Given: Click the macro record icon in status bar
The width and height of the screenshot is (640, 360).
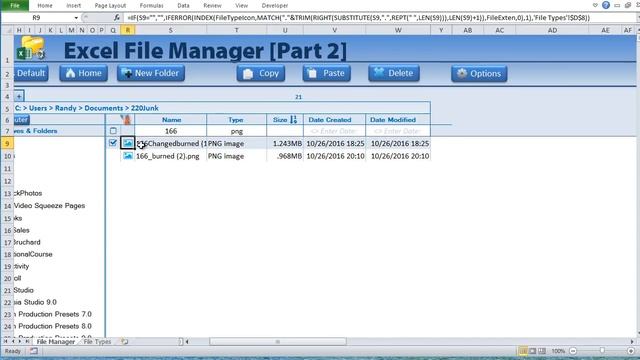Looking at the screenshot, I should coord(33,351).
